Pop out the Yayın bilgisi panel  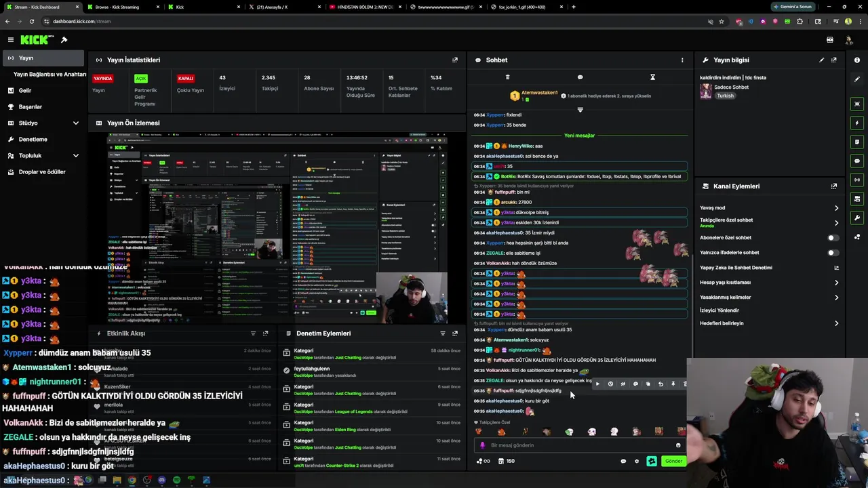coord(834,60)
